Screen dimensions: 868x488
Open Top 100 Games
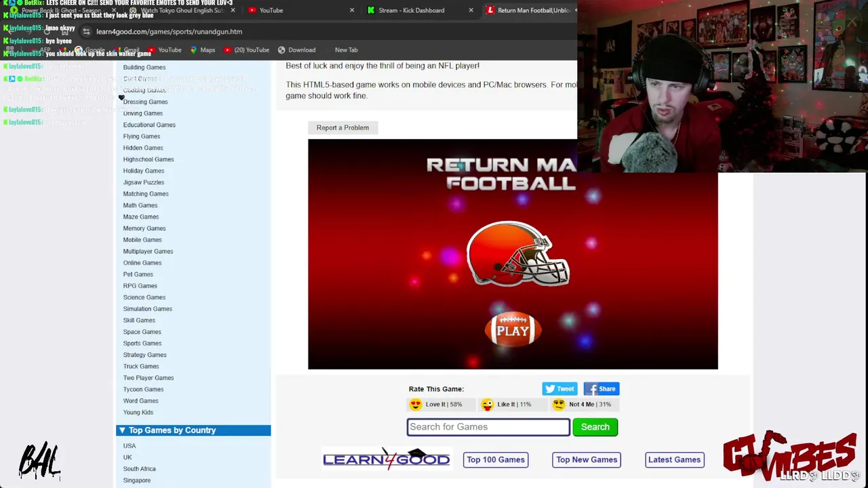point(496,460)
